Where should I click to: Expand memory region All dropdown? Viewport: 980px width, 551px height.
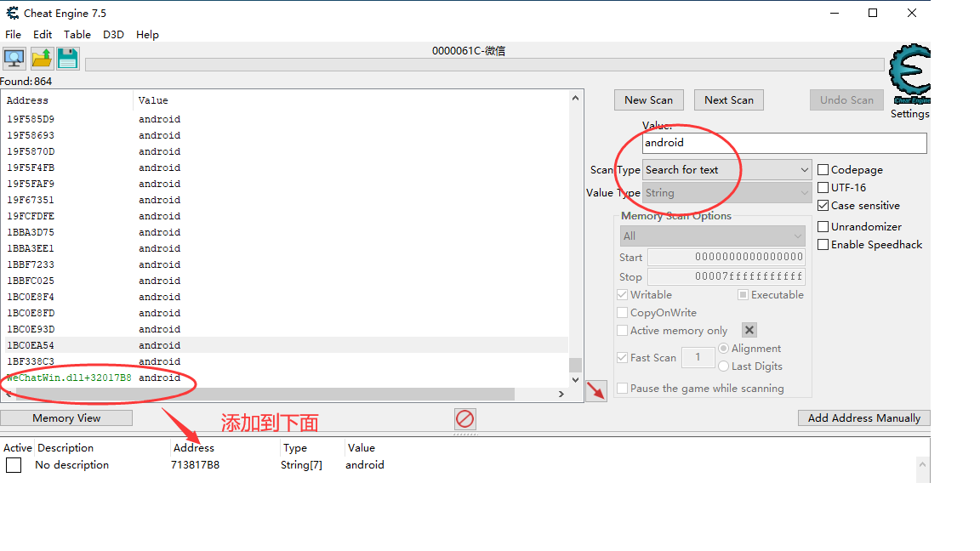point(713,236)
